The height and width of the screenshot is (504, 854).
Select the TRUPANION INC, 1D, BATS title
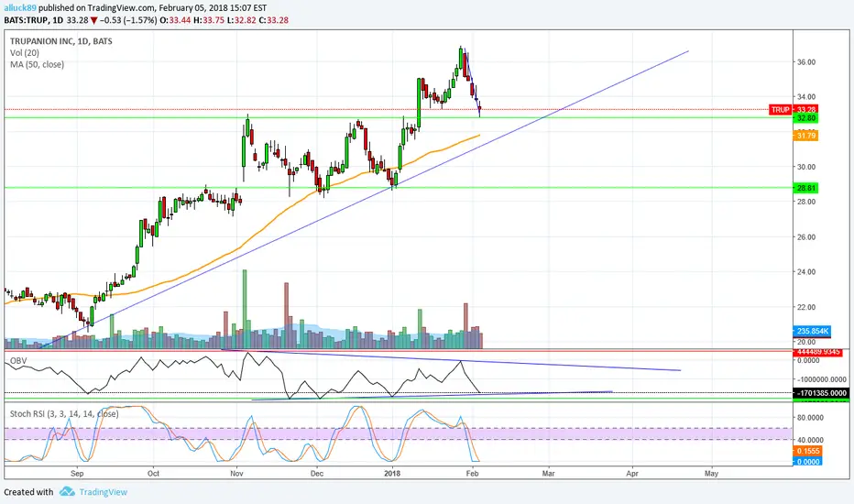[x=61, y=41]
